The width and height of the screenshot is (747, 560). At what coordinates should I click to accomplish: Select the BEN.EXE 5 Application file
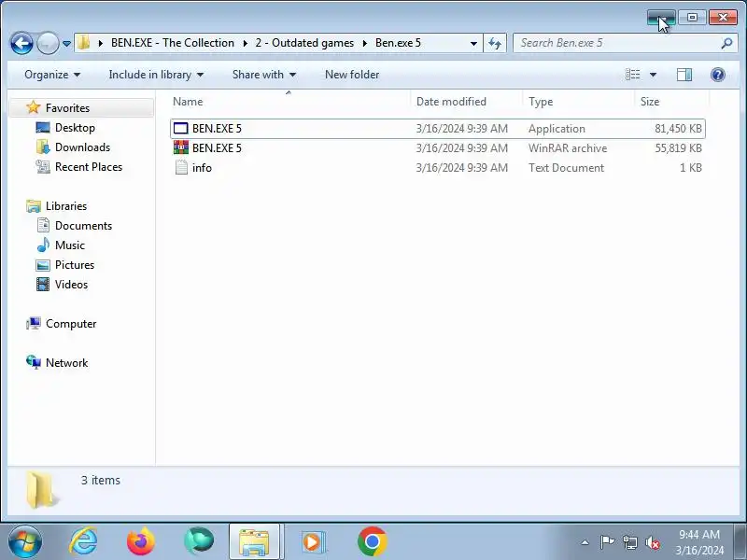click(x=437, y=129)
